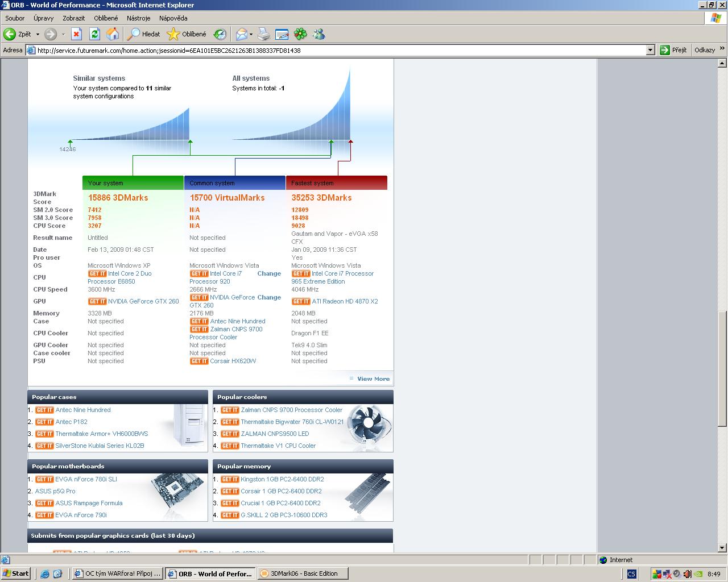
Task: Click the Messenger people toolbar icon
Action: tap(319, 34)
